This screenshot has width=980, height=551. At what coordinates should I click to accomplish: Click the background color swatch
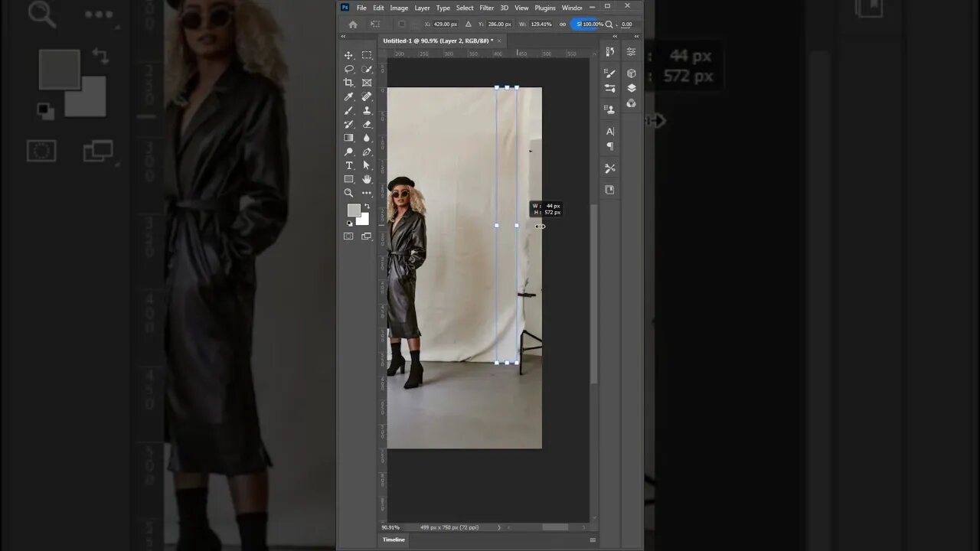(x=362, y=219)
